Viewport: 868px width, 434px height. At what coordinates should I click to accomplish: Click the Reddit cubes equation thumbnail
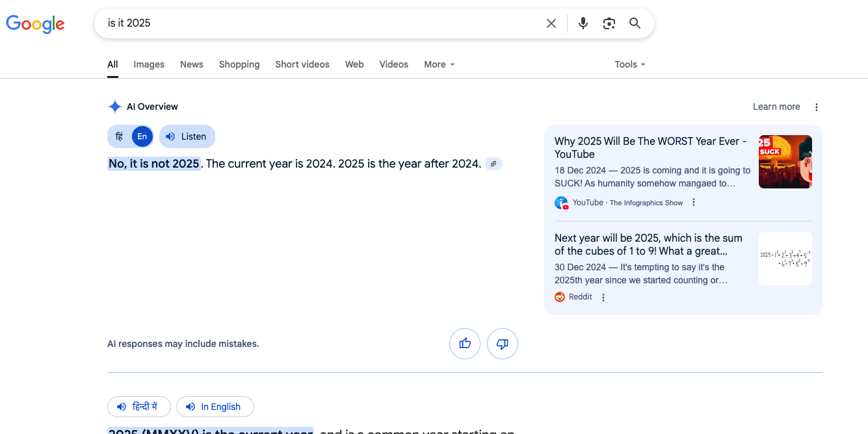point(785,259)
